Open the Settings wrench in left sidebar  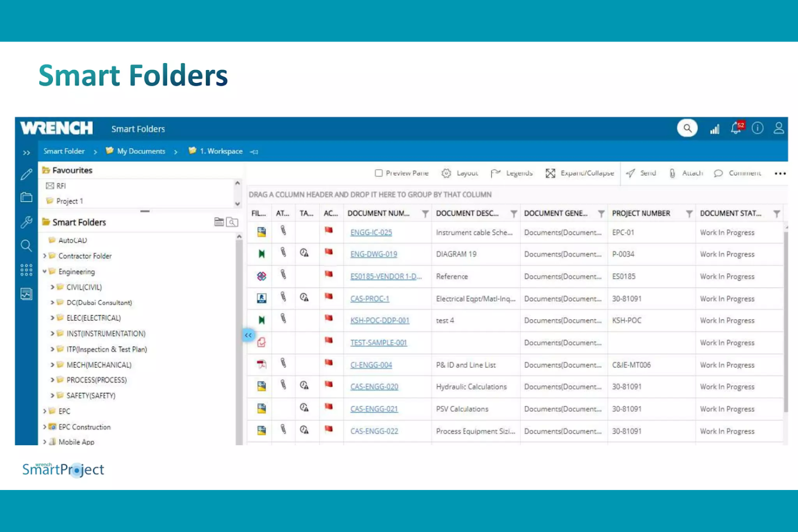click(26, 222)
